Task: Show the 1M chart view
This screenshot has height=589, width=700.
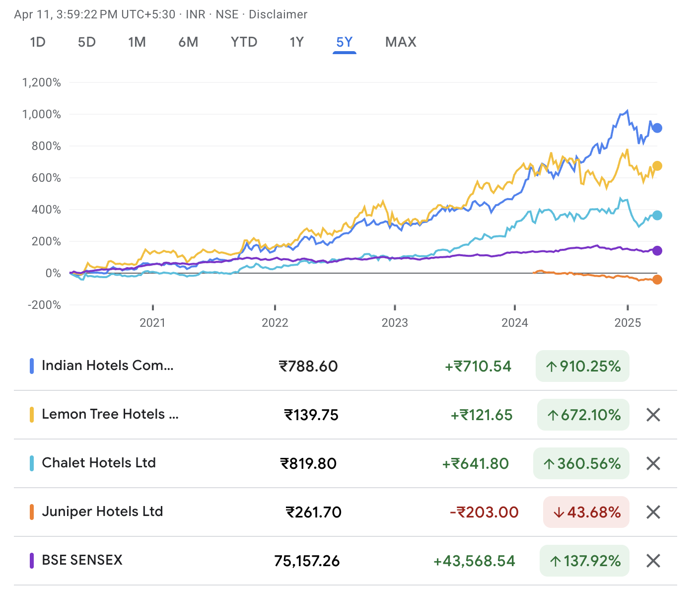Action: point(137,42)
